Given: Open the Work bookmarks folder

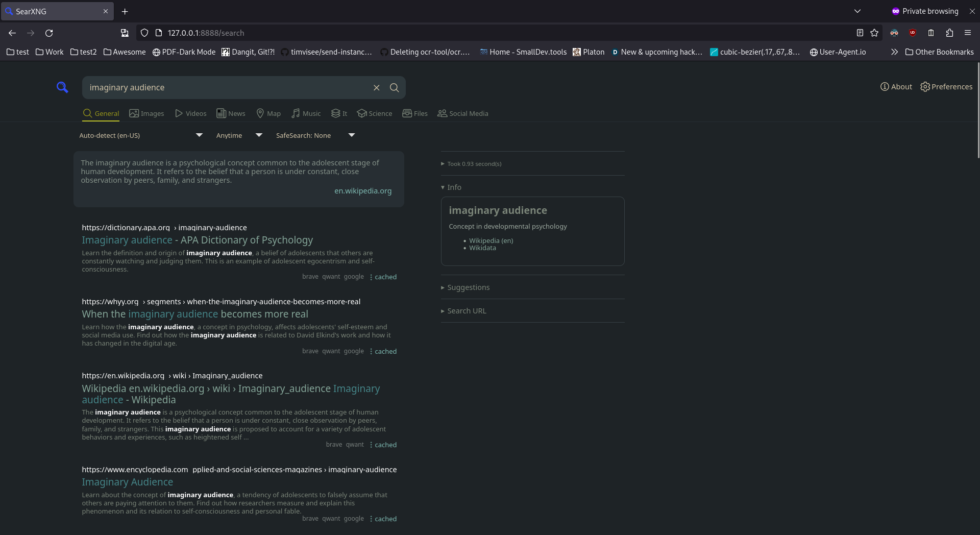Looking at the screenshot, I should point(50,52).
